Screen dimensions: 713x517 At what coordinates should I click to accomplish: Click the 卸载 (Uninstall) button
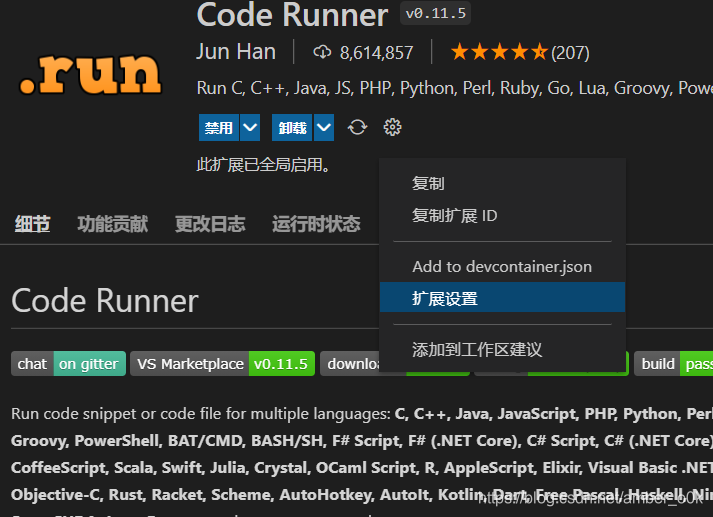(292, 128)
